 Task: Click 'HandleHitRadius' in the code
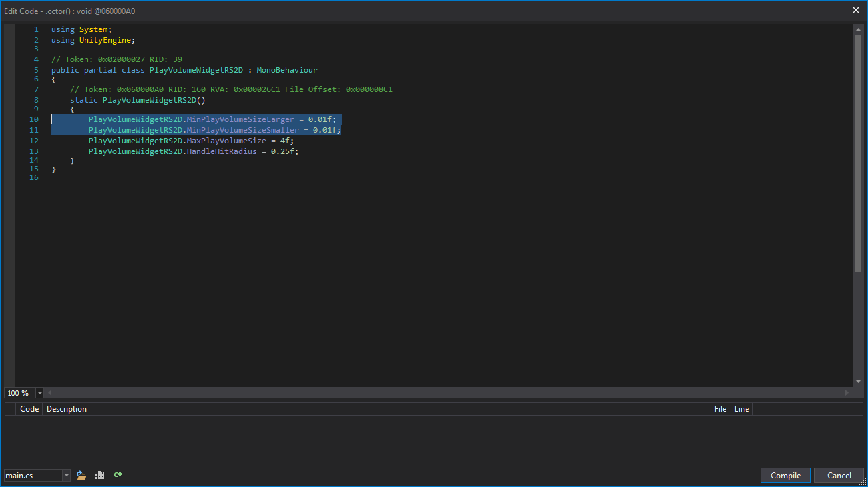pyautogui.click(x=222, y=151)
